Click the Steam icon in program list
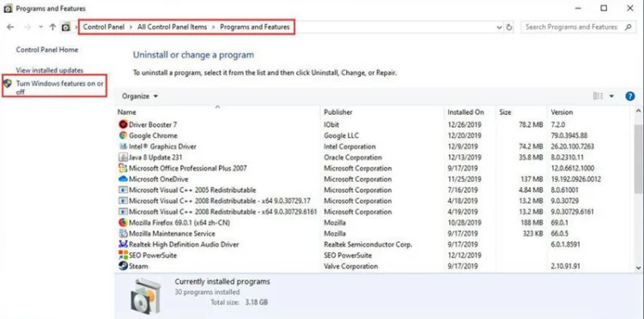 (123, 266)
